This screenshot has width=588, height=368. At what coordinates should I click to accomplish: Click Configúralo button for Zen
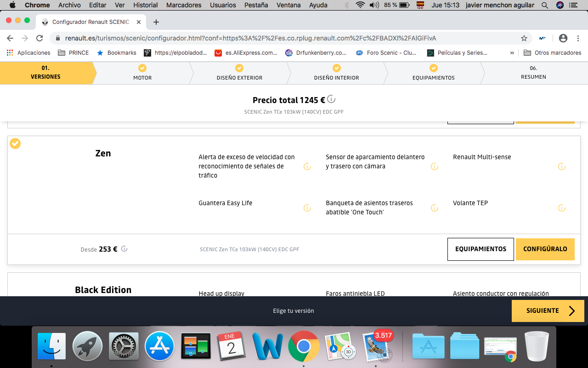[545, 249]
